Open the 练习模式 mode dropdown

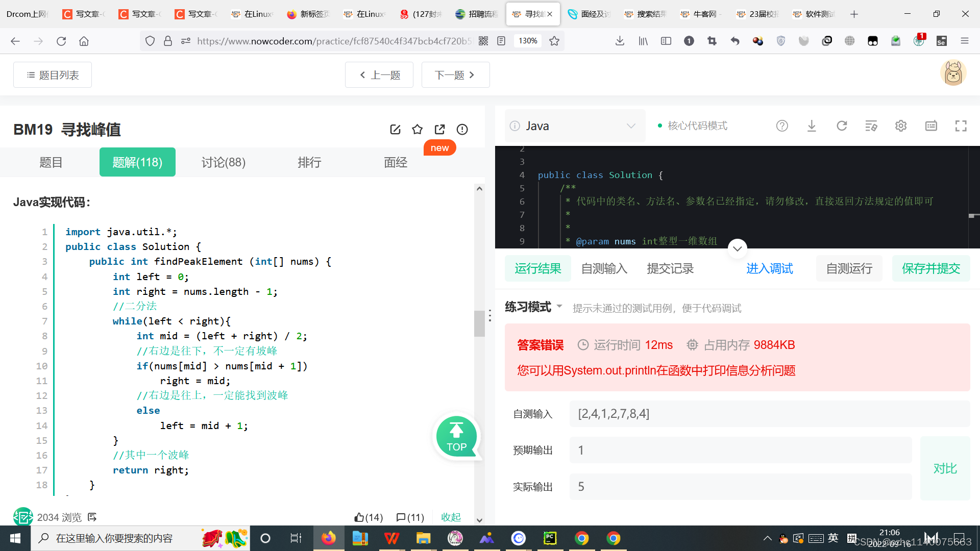533,307
